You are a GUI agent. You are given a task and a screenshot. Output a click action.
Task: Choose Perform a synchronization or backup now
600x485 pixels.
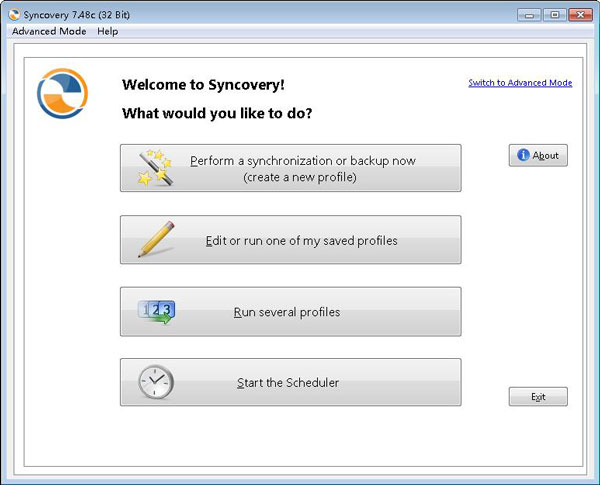point(302,168)
